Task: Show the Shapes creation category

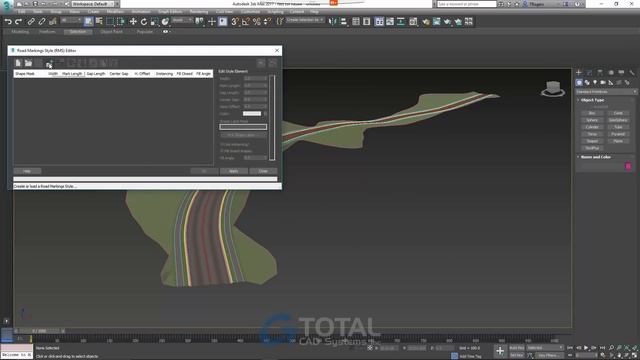Action: (x=587, y=82)
